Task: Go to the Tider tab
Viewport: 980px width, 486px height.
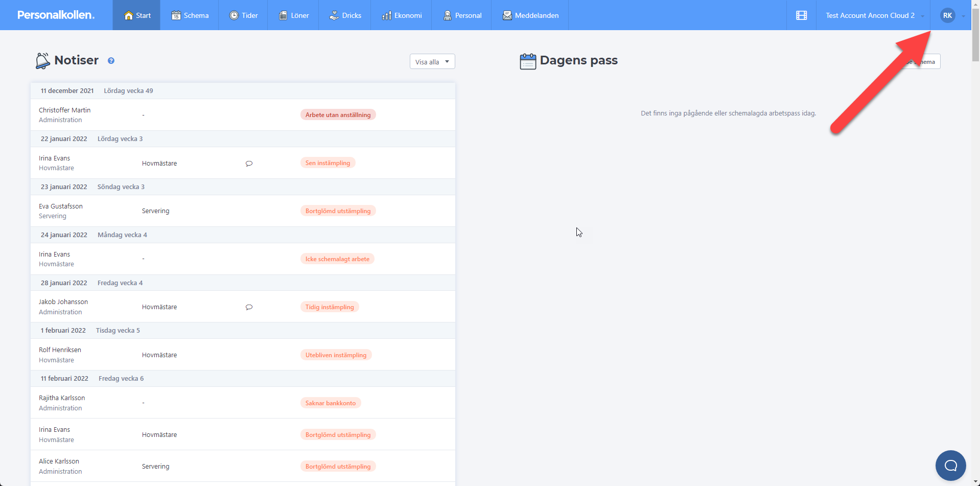Action: [x=243, y=15]
